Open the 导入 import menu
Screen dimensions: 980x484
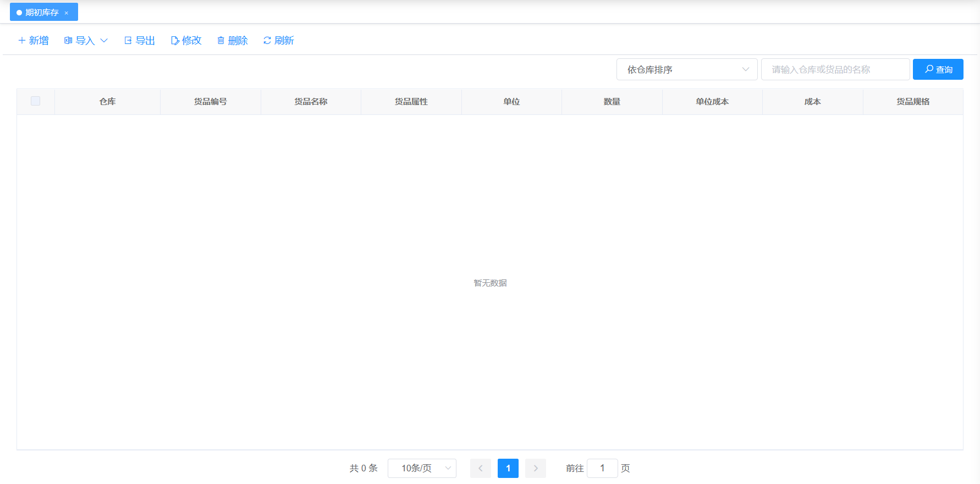tap(86, 41)
